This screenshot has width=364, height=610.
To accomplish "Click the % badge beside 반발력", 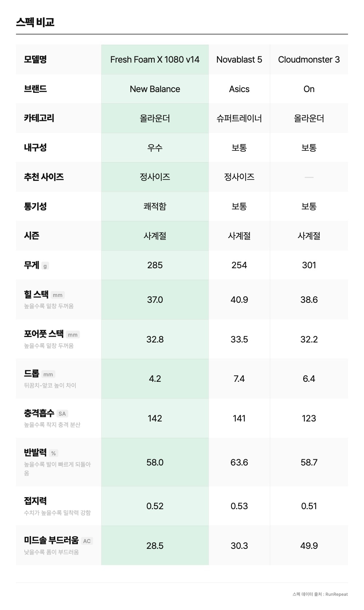I will pos(54,453).
